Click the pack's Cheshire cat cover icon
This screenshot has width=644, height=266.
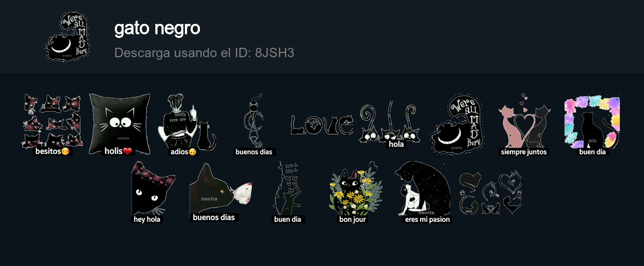coord(68,36)
